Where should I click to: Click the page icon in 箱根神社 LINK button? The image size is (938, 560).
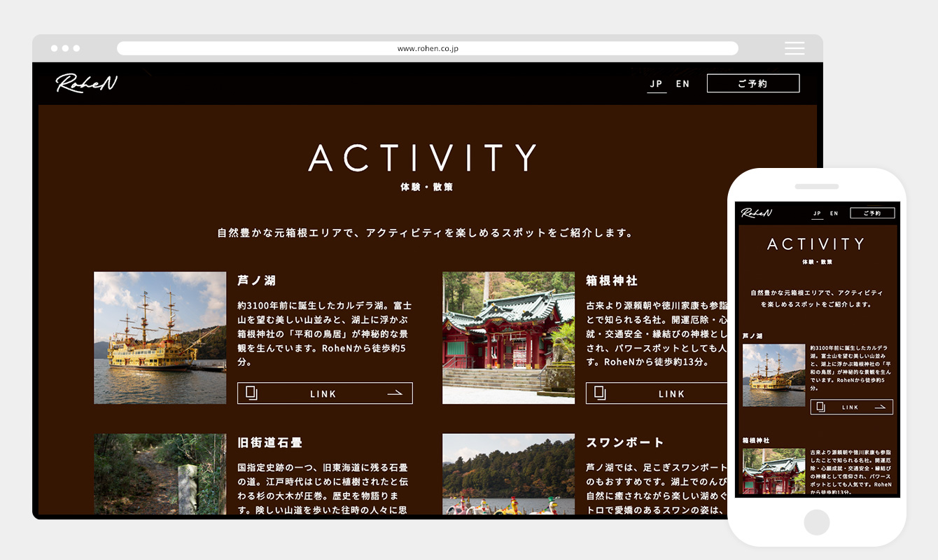[600, 393]
